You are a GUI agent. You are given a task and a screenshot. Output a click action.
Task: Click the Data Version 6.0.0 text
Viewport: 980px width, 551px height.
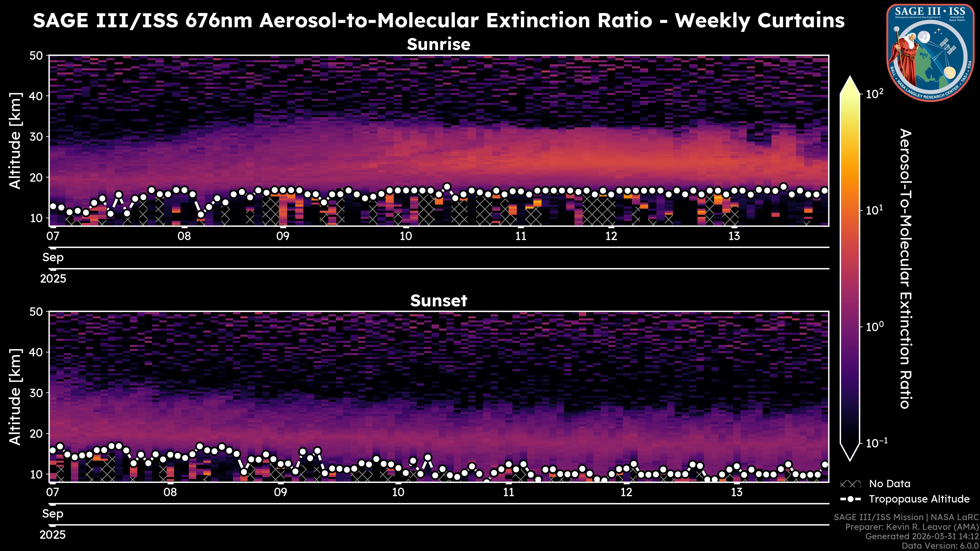940,546
